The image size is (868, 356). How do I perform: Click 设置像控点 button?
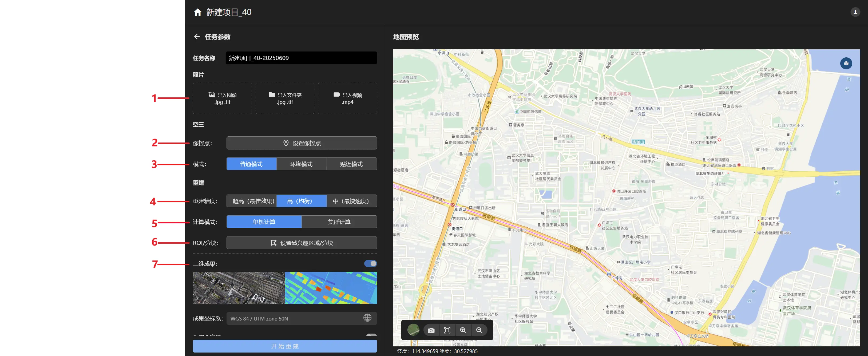(x=302, y=143)
